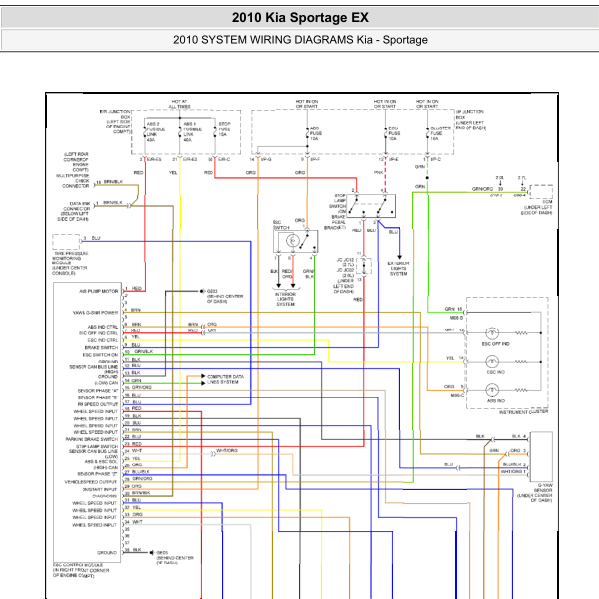
Task: Click the 'INSTRUMENT CLUSTER' caption
Action: (523, 412)
